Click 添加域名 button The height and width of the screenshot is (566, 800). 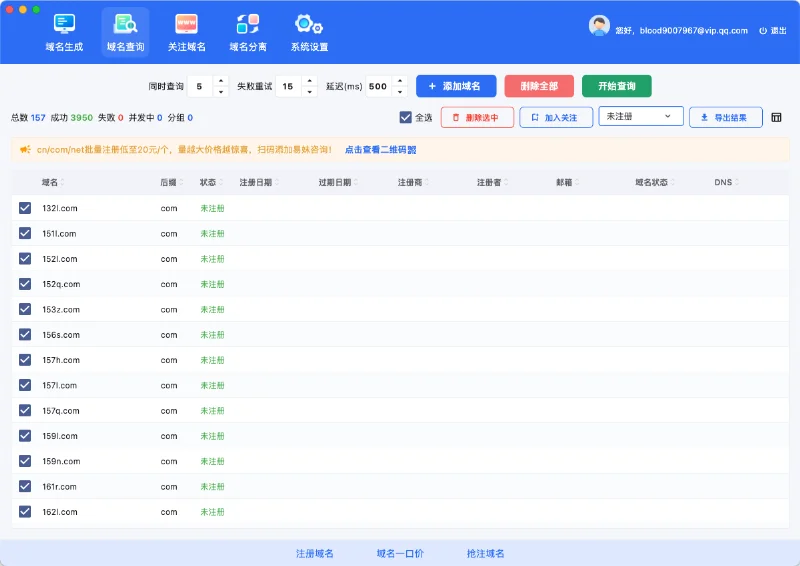(x=456, y=86)
